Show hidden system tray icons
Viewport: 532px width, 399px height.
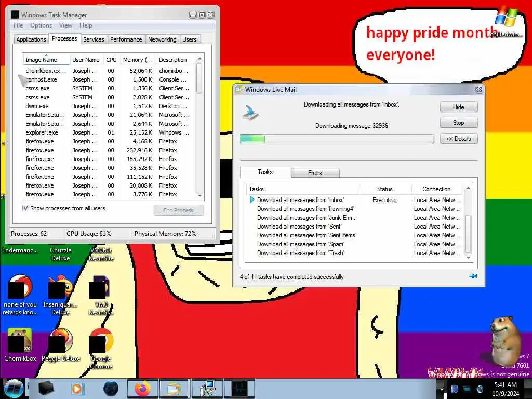coord(442,389)
